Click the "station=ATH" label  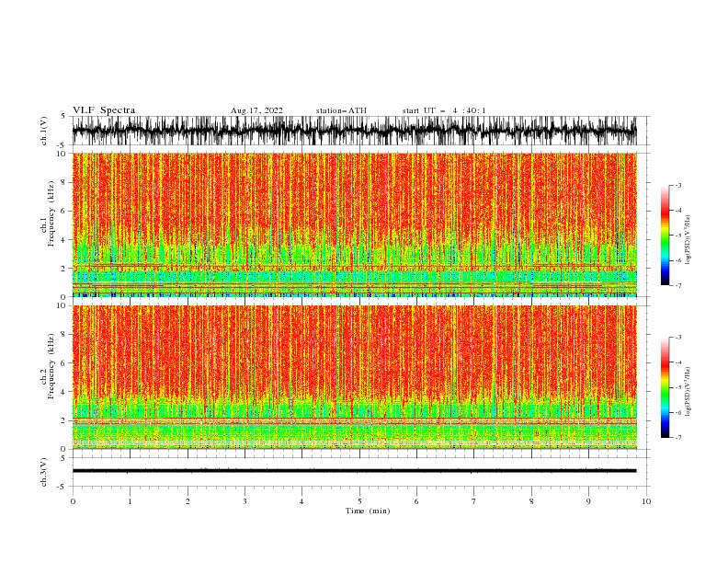341,110
